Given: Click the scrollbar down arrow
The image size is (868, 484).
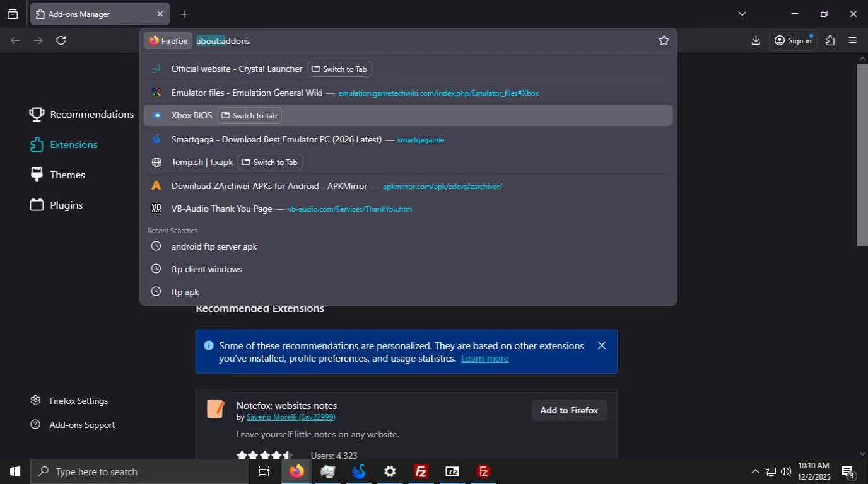Looking at the screenshot, I should coord(862,454).
